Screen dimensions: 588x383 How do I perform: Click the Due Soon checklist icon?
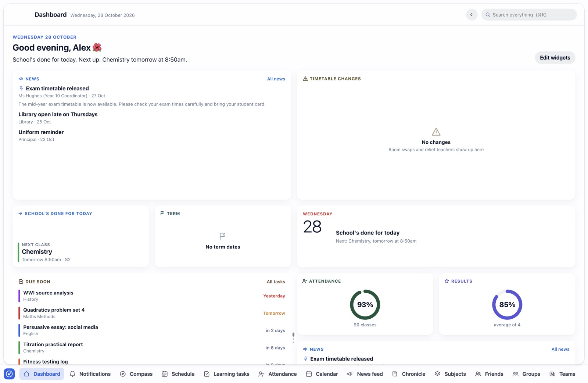click(21, 282)
